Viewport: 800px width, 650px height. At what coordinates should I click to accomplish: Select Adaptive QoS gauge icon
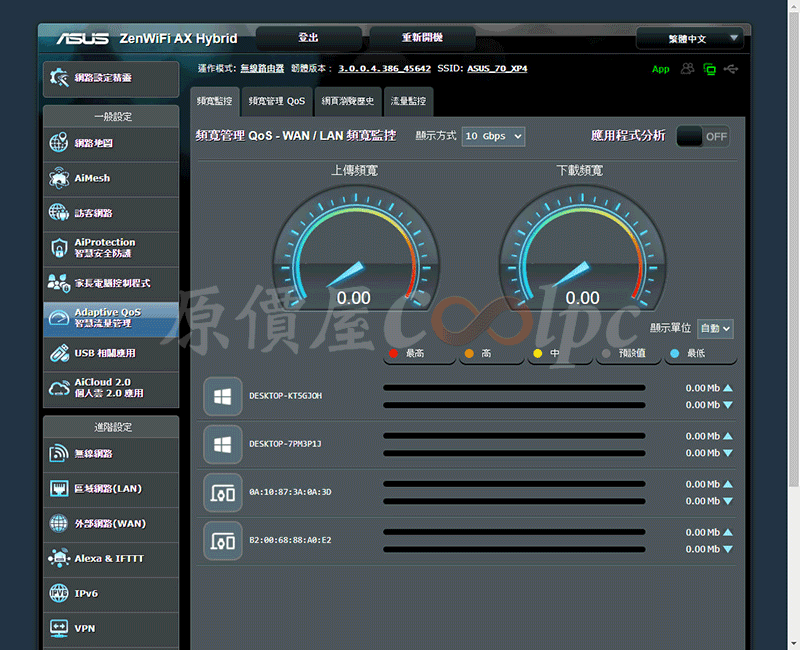pyautogui.click(x=59, y=317)
